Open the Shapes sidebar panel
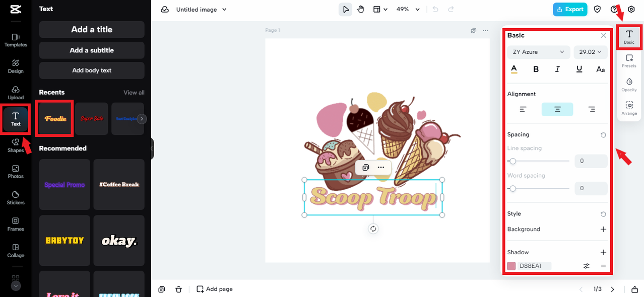 (x=16, y=145)
